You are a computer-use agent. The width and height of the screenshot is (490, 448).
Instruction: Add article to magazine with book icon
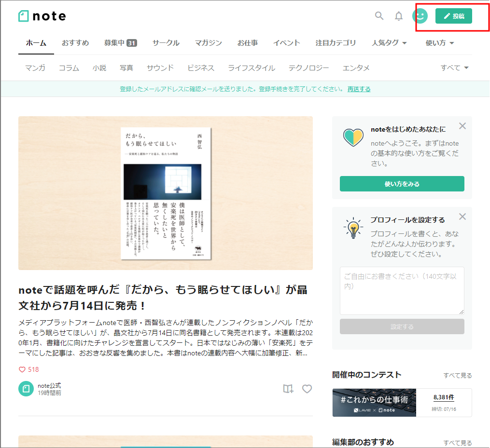point(288,389)
